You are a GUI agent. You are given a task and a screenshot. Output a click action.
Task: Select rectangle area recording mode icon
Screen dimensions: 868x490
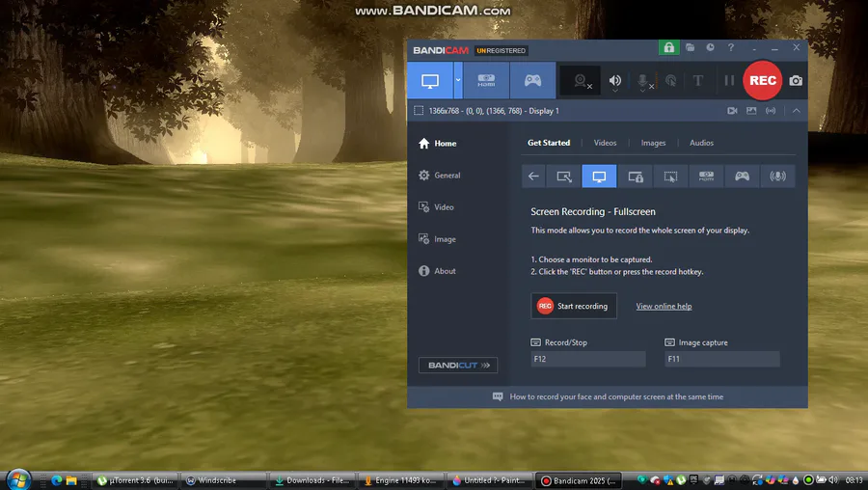[563, 177]
